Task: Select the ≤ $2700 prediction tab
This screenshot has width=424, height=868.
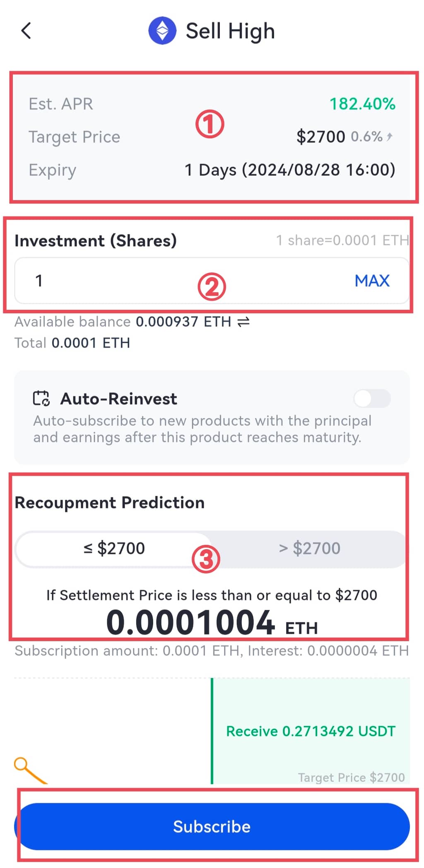Action: pyautogui.click(x=114, y=548)
